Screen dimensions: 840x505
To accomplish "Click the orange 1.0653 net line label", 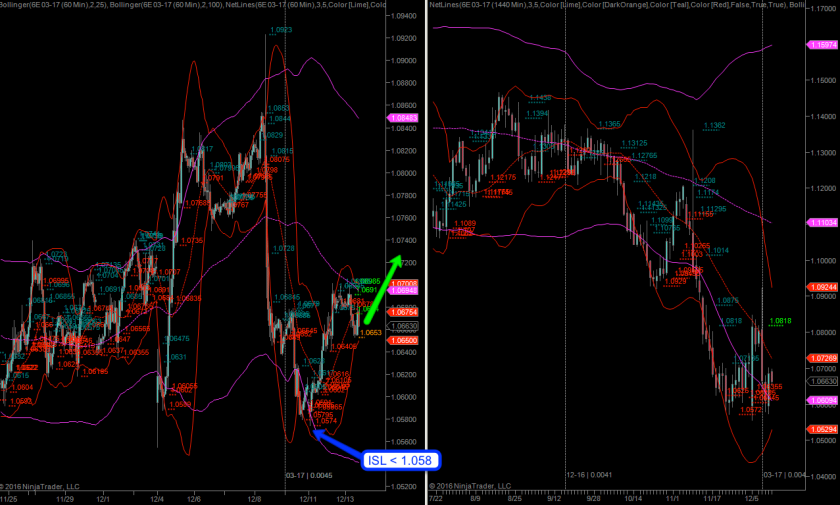I will pyautogui.click(x=371, y=333).
